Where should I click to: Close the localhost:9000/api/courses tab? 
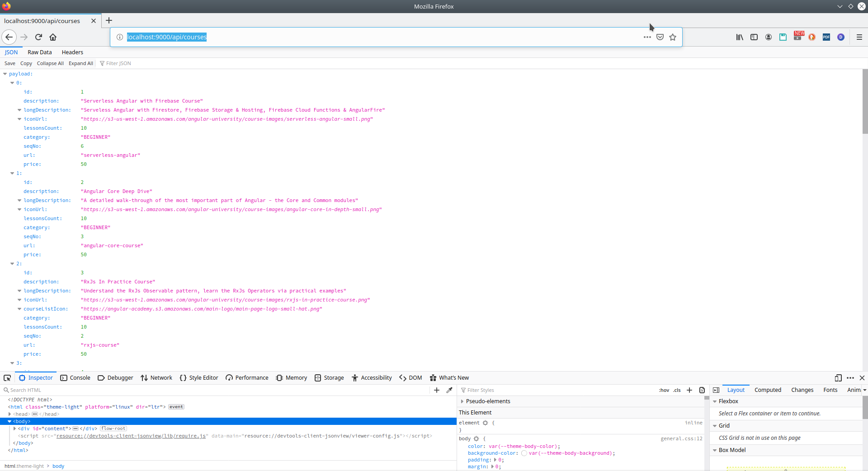click(x=94, y=21)
